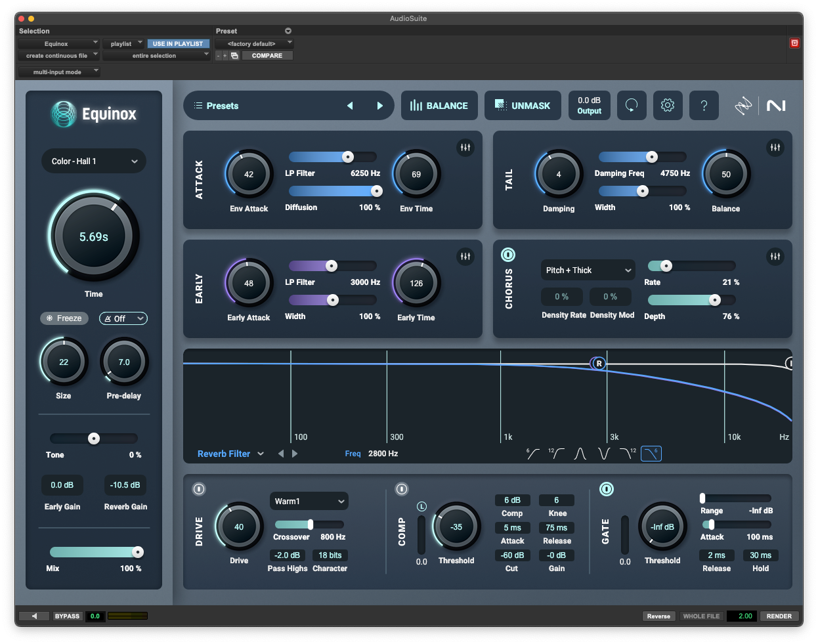Open the settings gear in top bar
The image size is (818, 644).
(667, 106)
